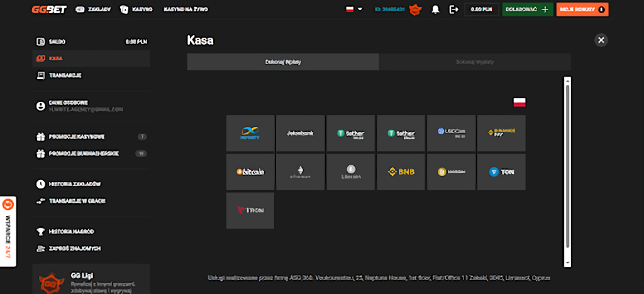Click the notifications bell icon
Screen dimensions: 644x294
click(x=435, y=9)
